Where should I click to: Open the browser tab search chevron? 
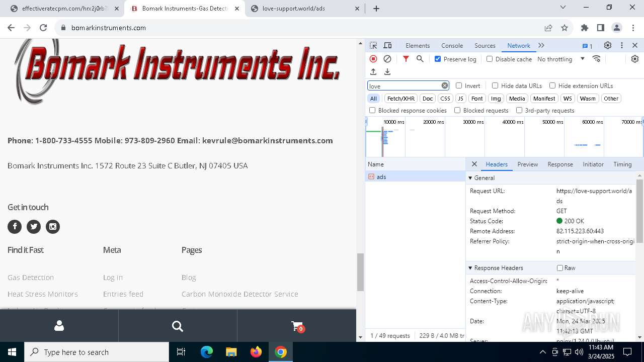pyautogui.click(x=563, y=8)
